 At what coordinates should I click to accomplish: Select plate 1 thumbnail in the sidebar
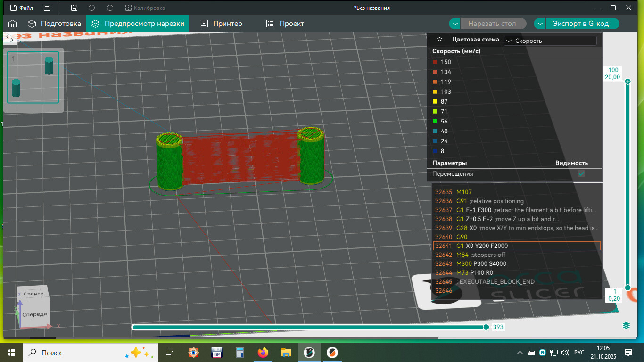click(33, 77)
